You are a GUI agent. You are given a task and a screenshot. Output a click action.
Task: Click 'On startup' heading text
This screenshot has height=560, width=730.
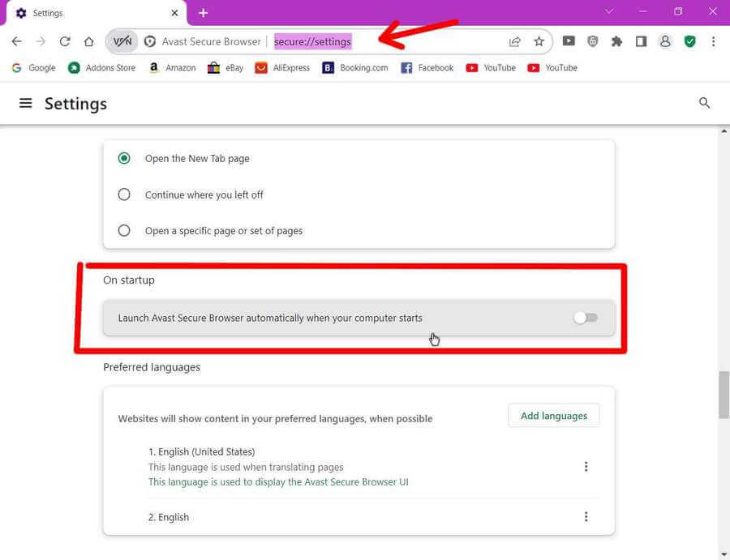point(129,280)
